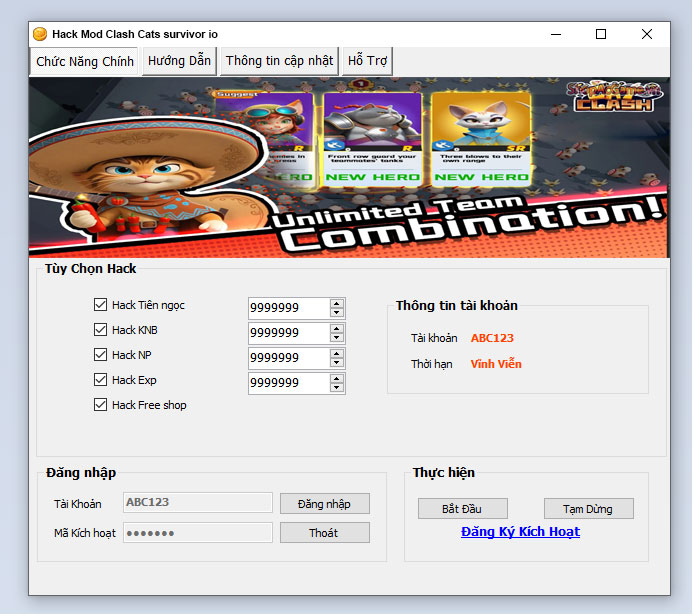Increase the Hack Exp value with up arrow

(337, 379)
